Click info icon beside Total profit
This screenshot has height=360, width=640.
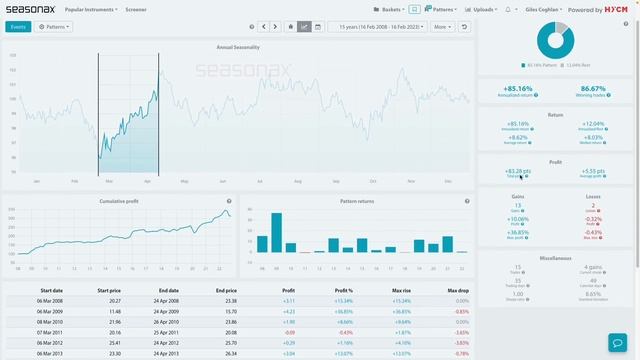(x=527, y=176)
